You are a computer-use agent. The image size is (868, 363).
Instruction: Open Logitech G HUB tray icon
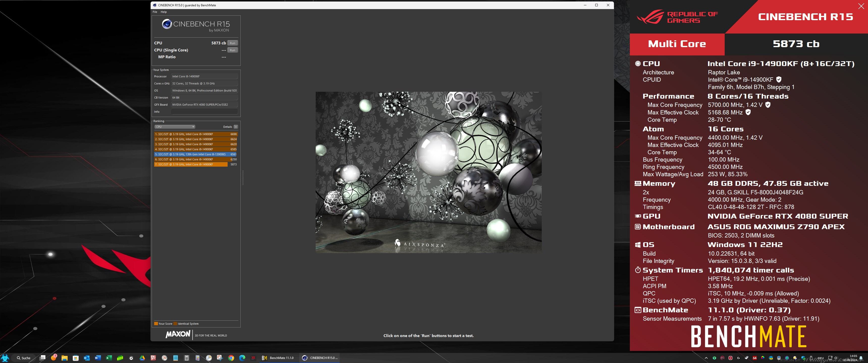(739, 358)
